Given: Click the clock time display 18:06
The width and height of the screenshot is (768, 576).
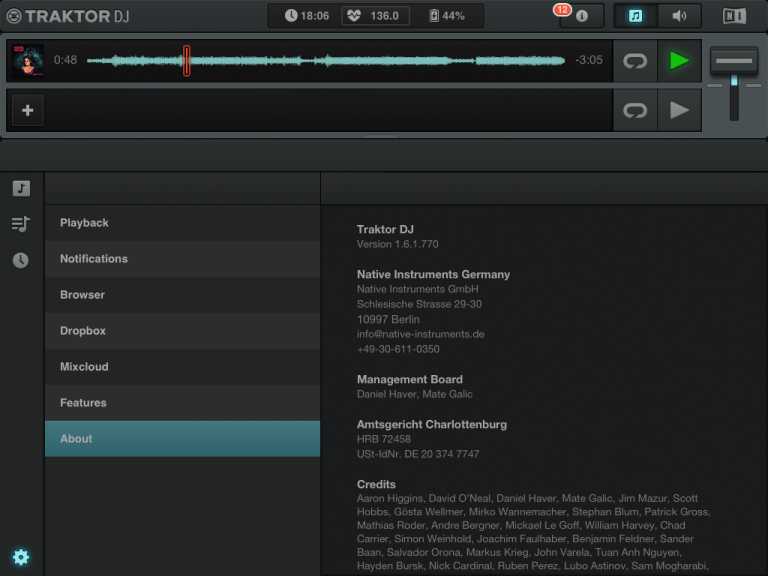Looking at the screenshot, I should (x=307, y=16).
